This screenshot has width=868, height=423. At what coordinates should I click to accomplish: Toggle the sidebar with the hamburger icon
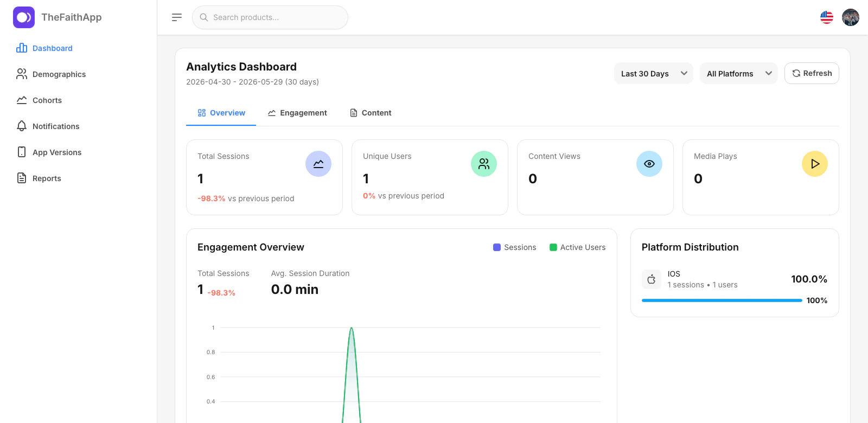177,17
